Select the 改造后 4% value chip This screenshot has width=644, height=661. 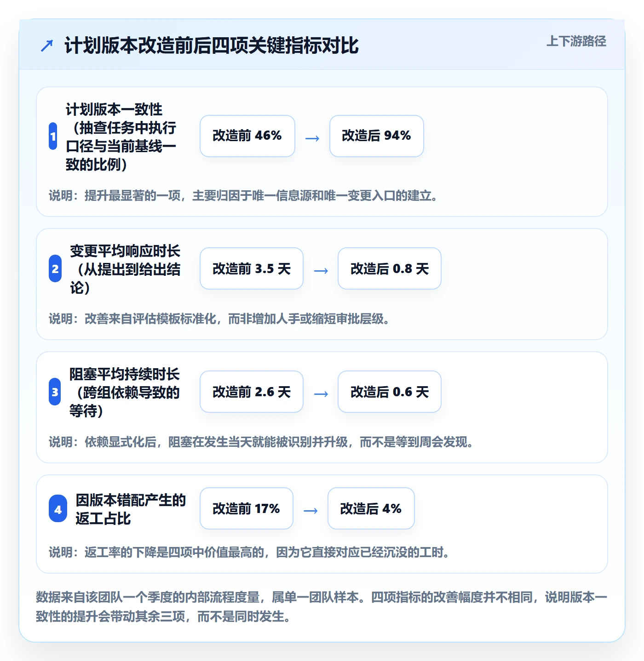pos(371,508)
